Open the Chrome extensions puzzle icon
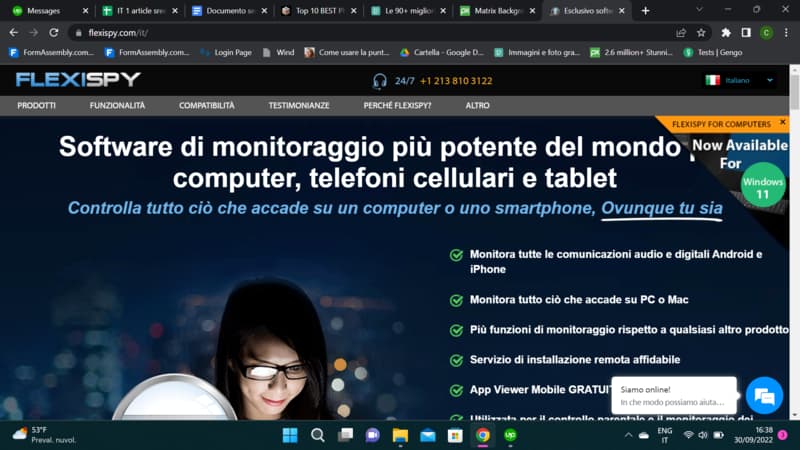Image resolution: width=800 pixels, height=450 pixels. (x=726, y=33)
